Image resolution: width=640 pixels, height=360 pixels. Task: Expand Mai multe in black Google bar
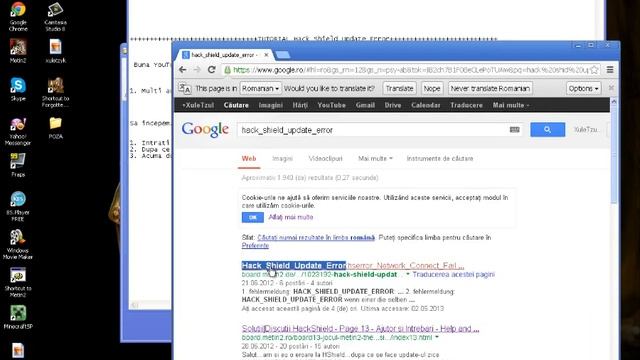click(511, 105)
